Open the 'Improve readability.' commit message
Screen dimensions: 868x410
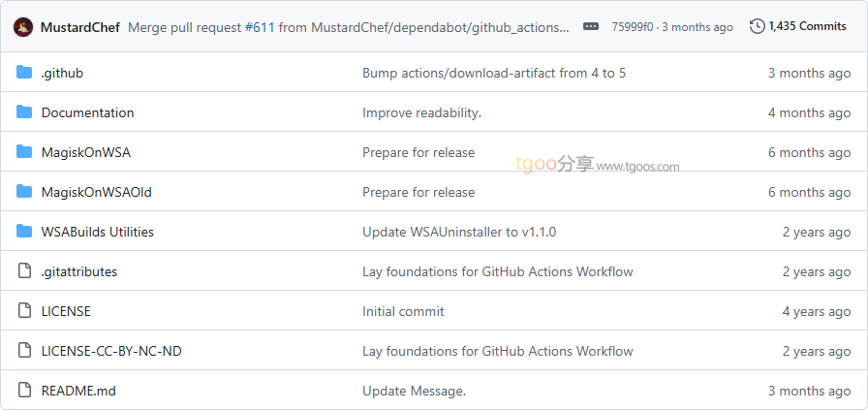(x=421, y=112)
